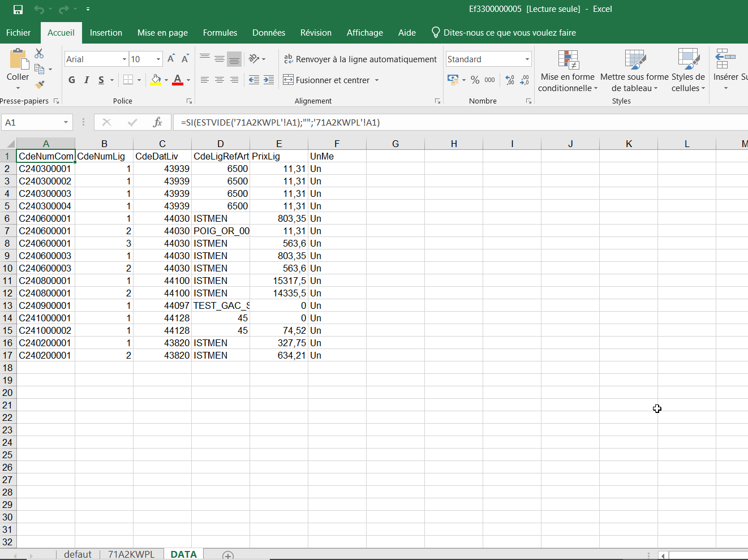Open the Formules ribbon tab

click(x=220, y=33)
